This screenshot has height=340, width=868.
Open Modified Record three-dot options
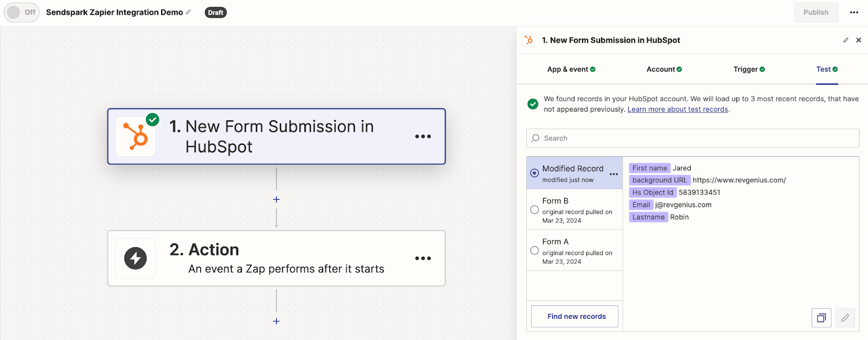point(614,174)
